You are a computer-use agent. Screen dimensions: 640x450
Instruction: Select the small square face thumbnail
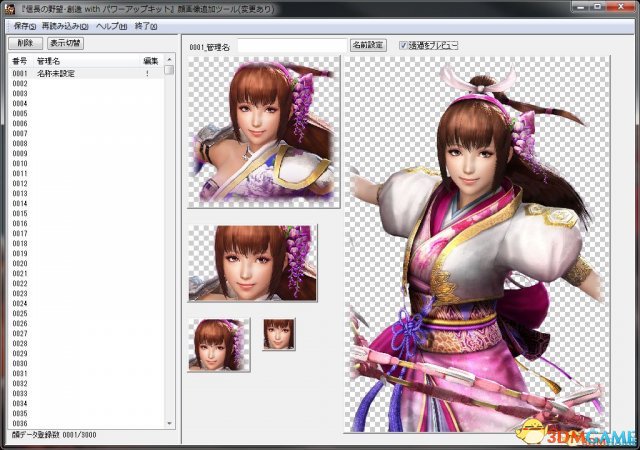click(x=219, y=345)
